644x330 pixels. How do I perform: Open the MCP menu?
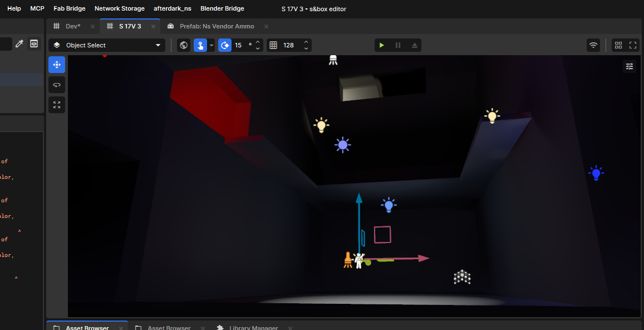point(37,8)
